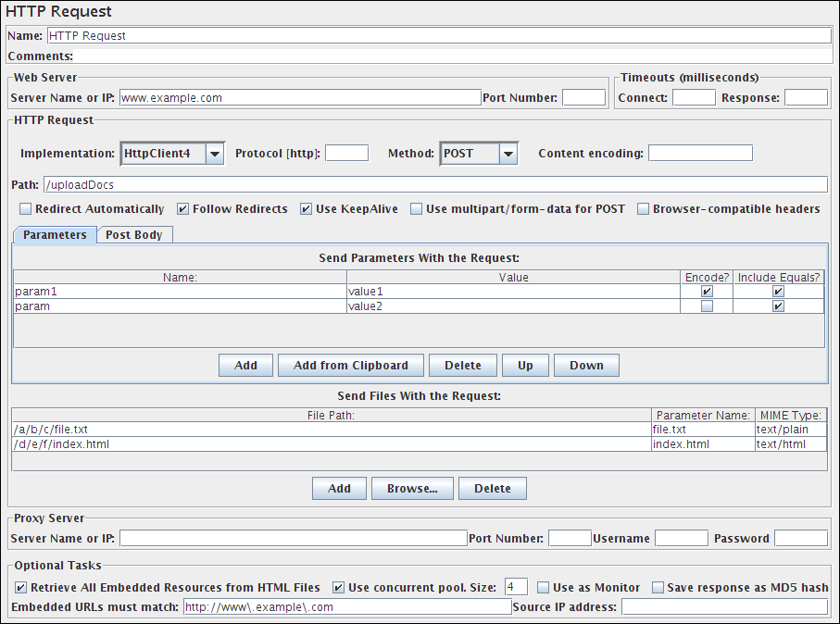Enable Use multipart/form-data for POST

(x=417, y=209)
